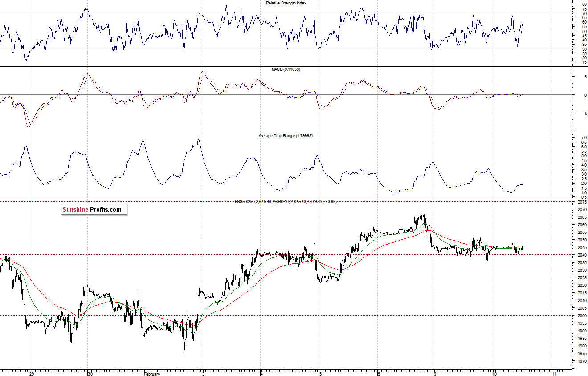Click the MACD (0.11050) indicator title
Screen dimensions: 588x376
[x=286, y=69]
